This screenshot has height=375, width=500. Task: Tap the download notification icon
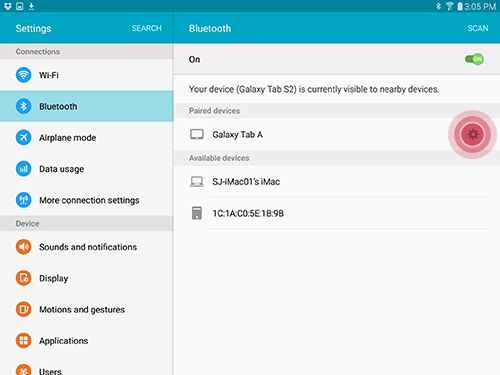coord(31,6)
